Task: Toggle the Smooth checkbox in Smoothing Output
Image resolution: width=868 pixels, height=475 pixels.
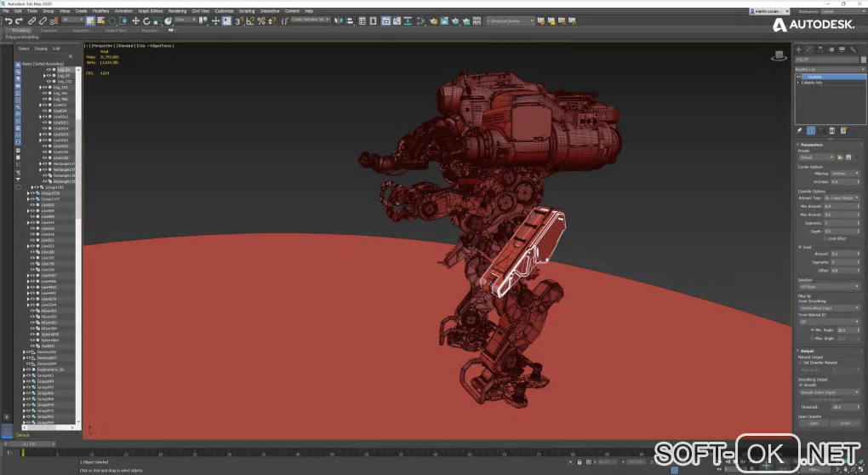Action: click(x=801, y=385)
